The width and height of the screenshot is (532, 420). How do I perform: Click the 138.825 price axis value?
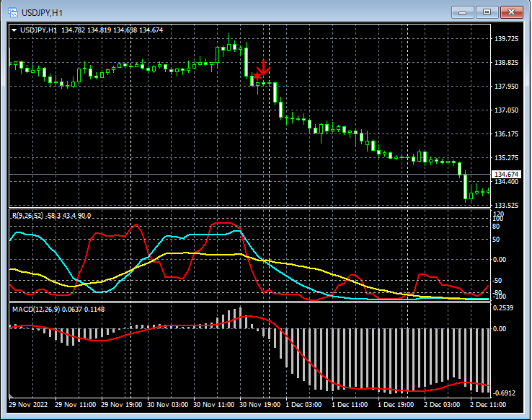tap(506, 63)
